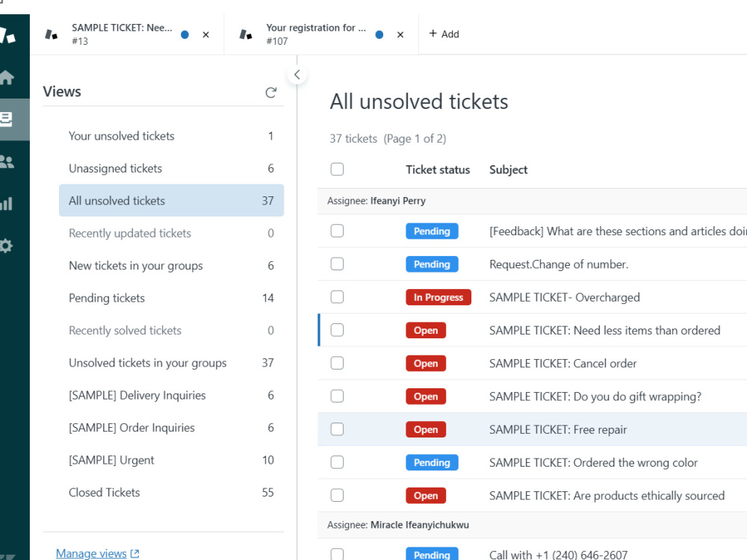Open SAMPLE TICKET- Overcharged
The height and width of the screenshot is (560, 747).
click(565, 298)
